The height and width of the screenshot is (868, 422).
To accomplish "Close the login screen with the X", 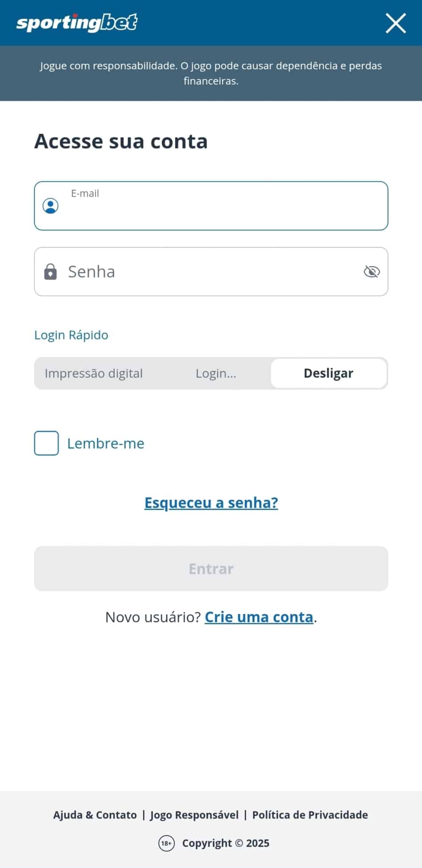I will (x=396, y=23).
